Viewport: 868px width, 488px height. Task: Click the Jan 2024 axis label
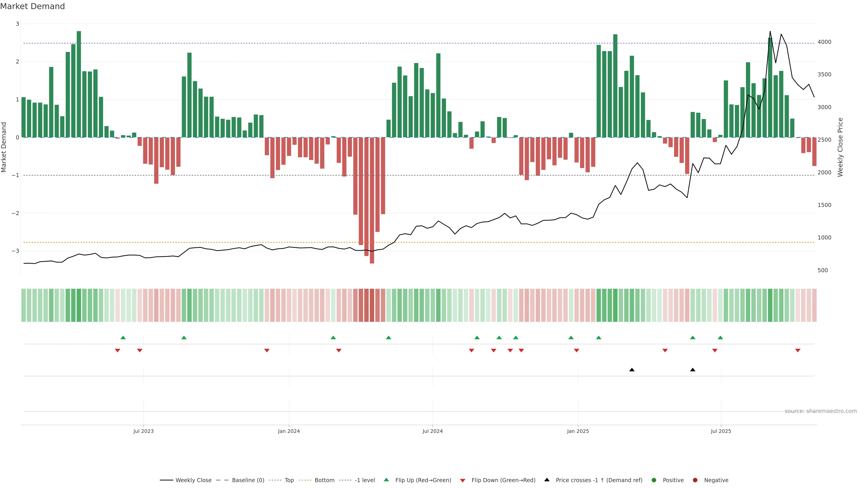pos(289,432)
